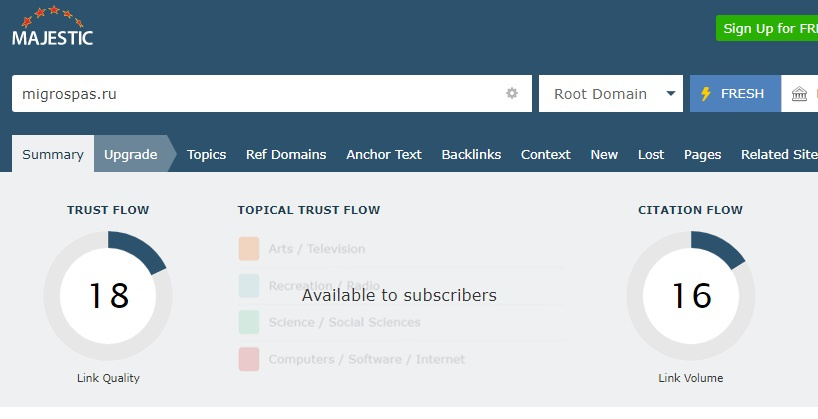Open the Topics tab

(x=207, y=154)
